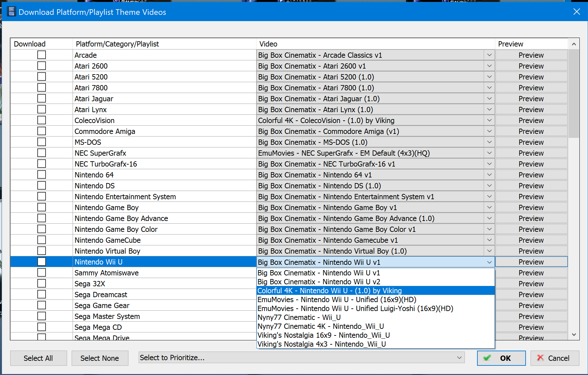Enable download for Sega Mega CD
588x375 pixels.
tap(42, 327)
